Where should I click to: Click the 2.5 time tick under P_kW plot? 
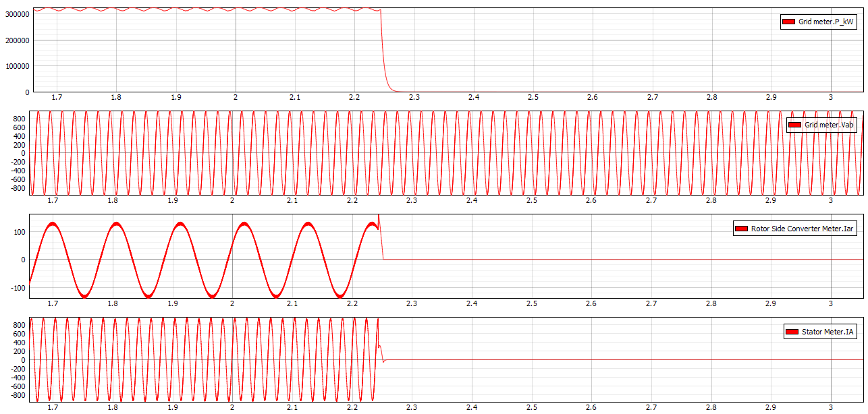point(533,98)
